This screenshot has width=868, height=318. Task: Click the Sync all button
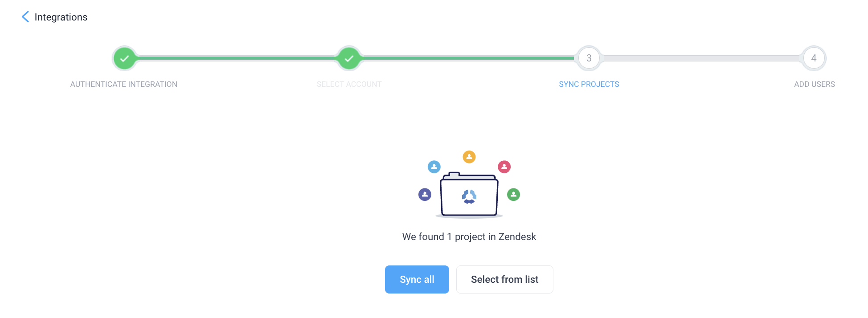pos(417,279)
